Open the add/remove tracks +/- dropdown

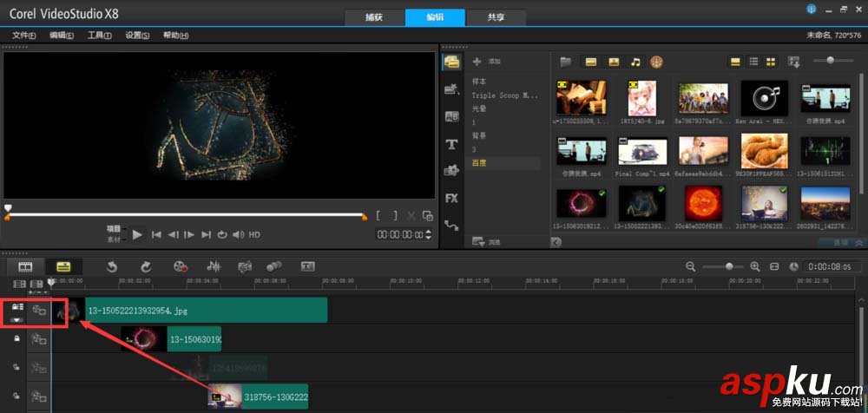(36, 292)
